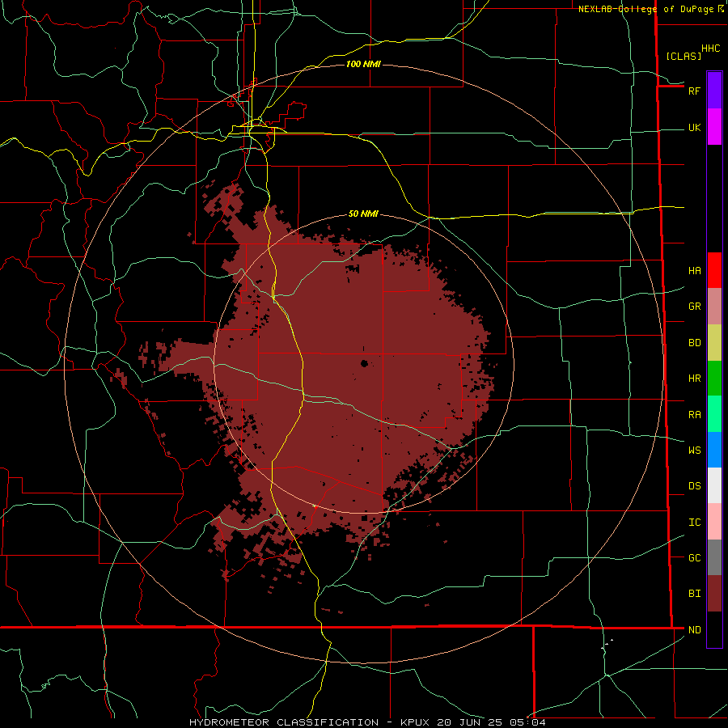Viewport: 728px width, 728px height.
Task: Click the RA legend label
Action: pyautogui.click(x=694, y=415)
